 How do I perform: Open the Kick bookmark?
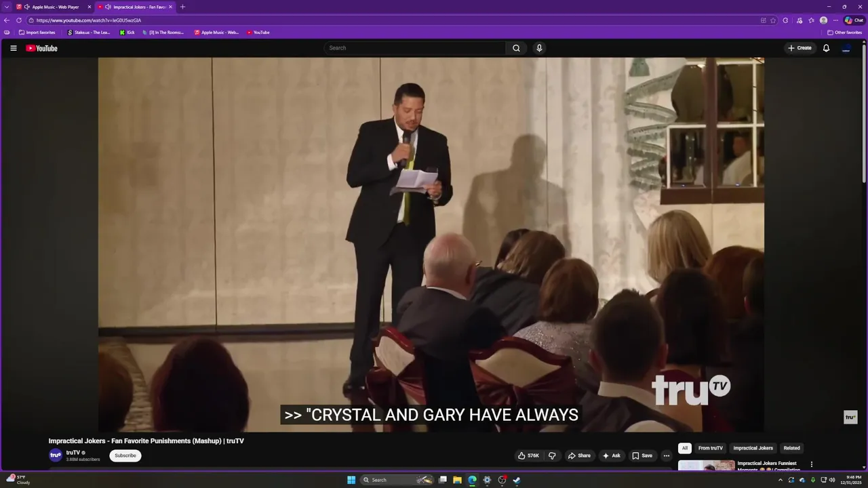[127, 33]
